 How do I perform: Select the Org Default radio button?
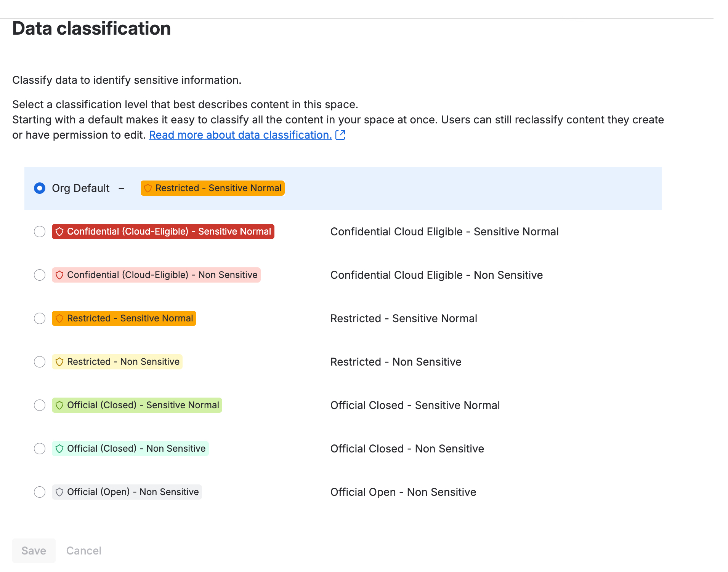[x=40, y=188]
